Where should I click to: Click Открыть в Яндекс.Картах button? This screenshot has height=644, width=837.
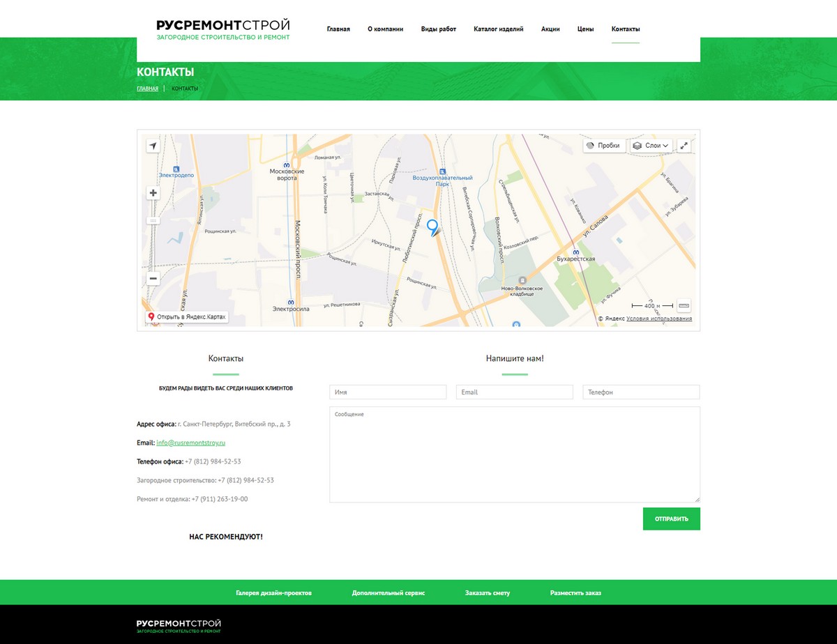pos(187,317)
